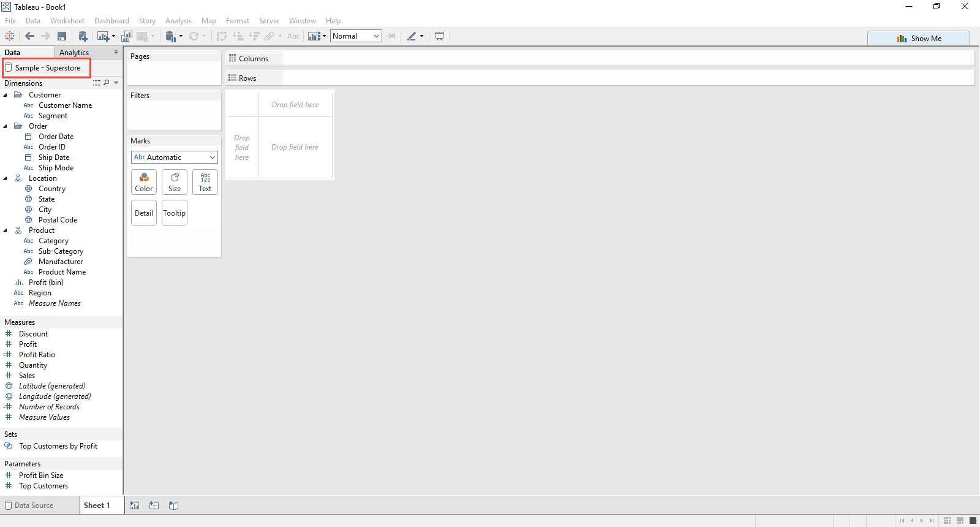Add a new data source from toolbar
980x527 pixels.
pyautogui.click(x=83, y=36)
